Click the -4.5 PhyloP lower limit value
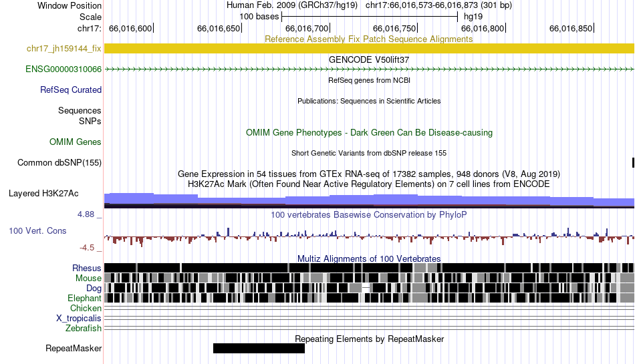Viewport: 635px width, 364px height. pos(87,248)
